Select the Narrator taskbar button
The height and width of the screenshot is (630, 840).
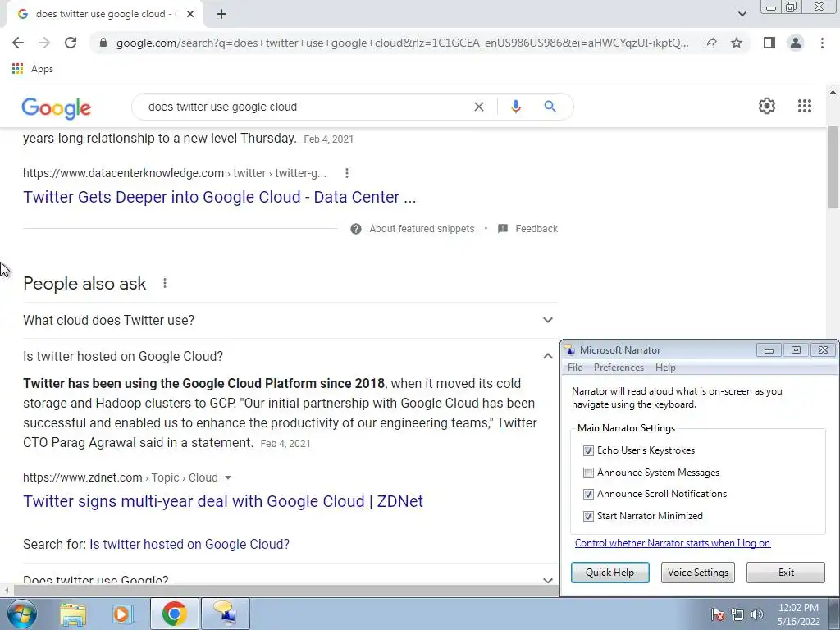[225, 614]
